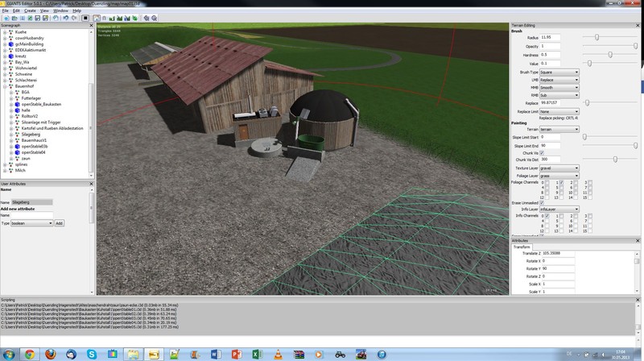Open the Brush Type dropdown set to Square

point(559,72)
